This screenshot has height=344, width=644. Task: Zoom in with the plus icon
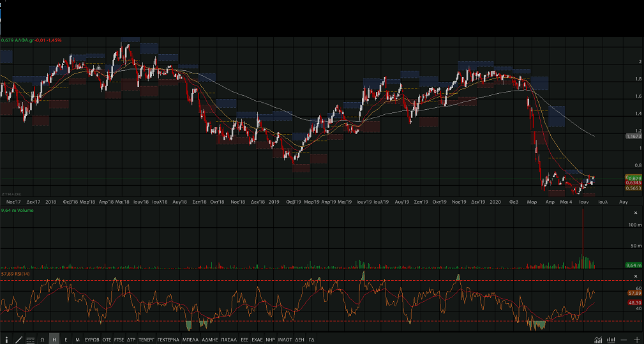click(636, 340)
